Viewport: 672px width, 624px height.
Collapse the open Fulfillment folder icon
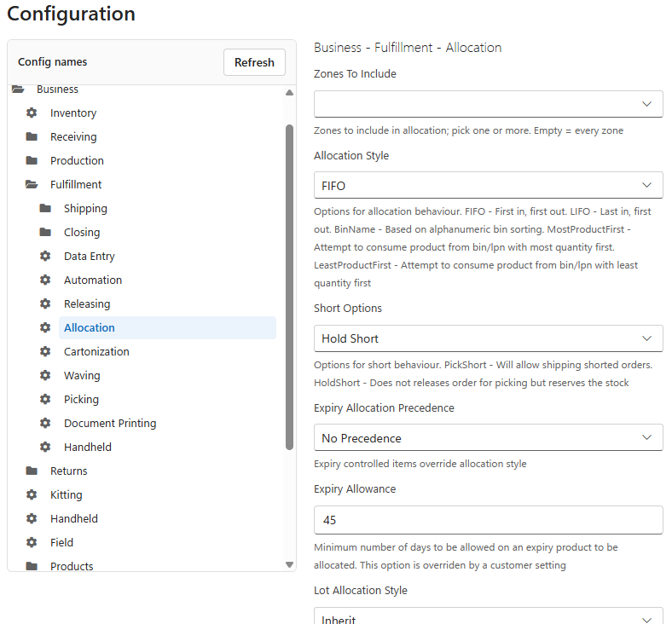coord(32,185)
